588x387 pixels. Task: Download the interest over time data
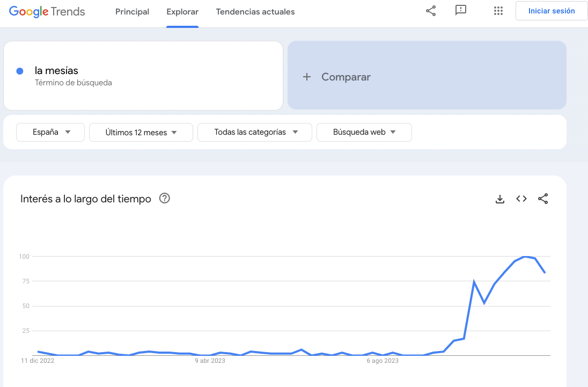click(499, 199)
